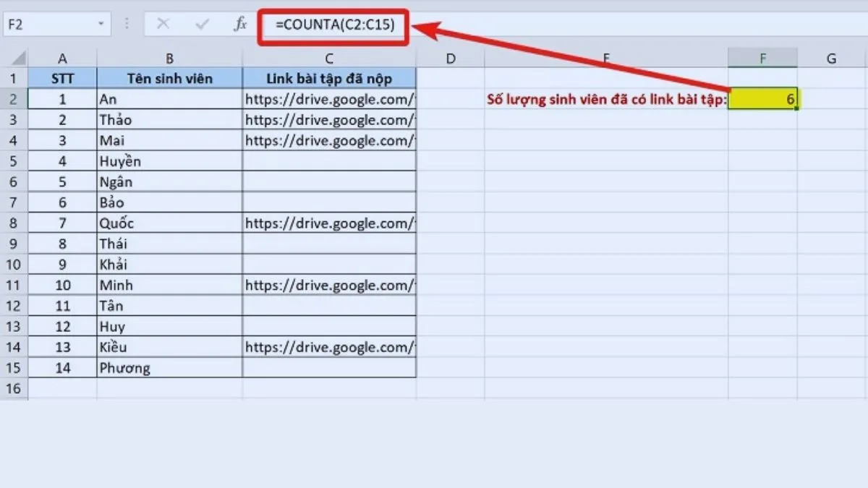Click the Cancel X icon in formula bar
This screenshot has width=868, height=488.
(163, 25)
